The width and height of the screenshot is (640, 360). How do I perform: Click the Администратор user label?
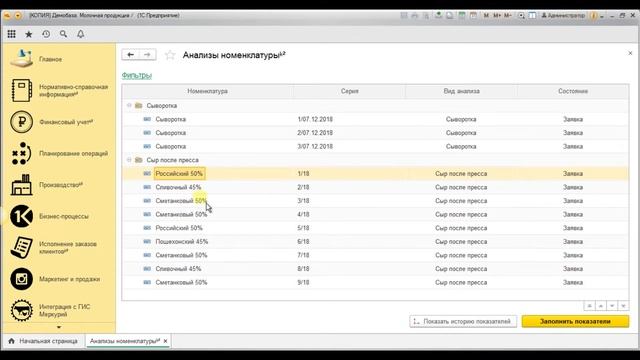[563, 16]
